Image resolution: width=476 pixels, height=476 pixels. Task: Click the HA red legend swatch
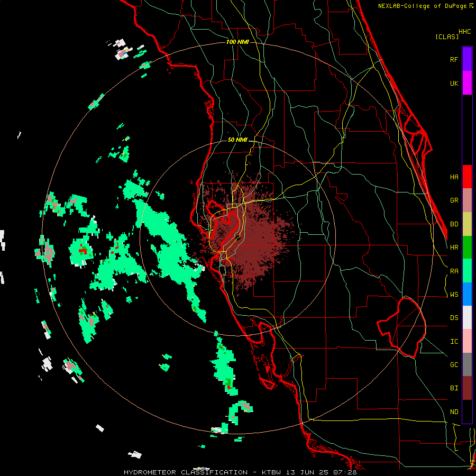click(x=467, y=177)
